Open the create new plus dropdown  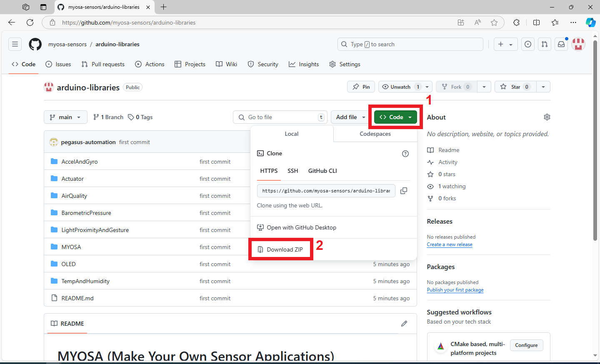pyautogui.click(x=506, y=44)
